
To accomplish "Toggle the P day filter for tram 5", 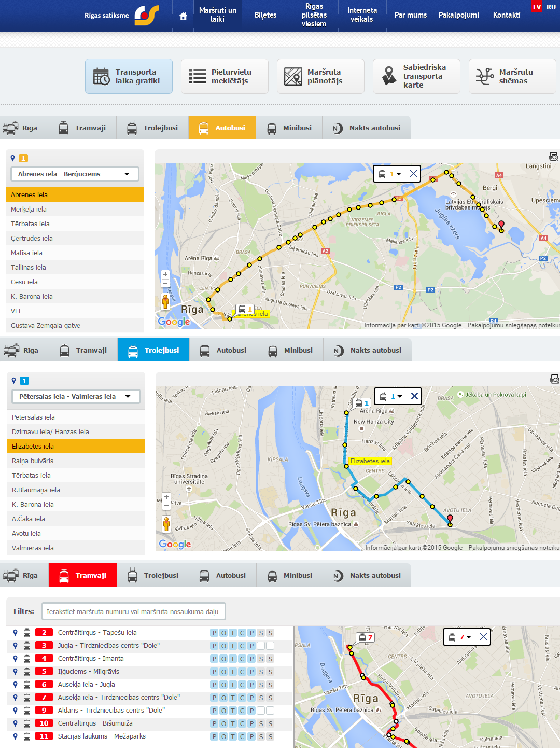I will pos(214,672).
